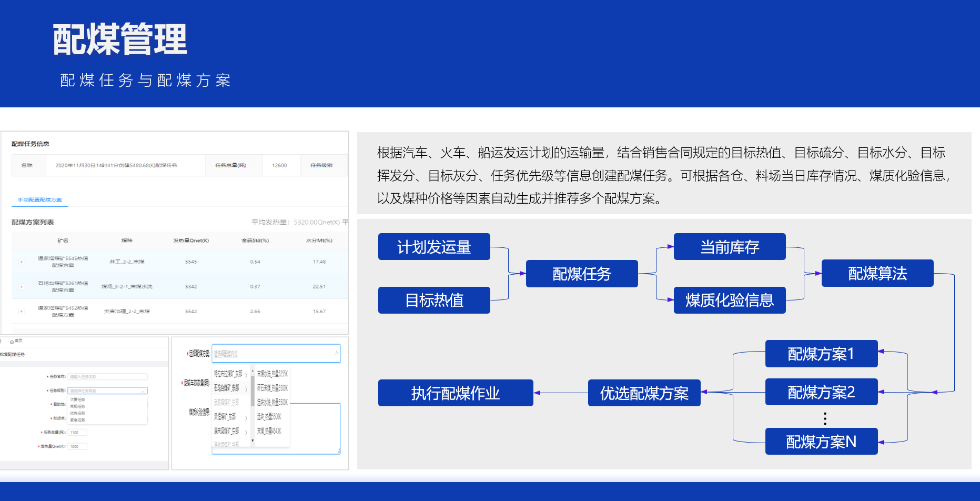Viewport: 980px width, 501px height.
Task: Pick 优先任务 from task level options
Action: 78,413
